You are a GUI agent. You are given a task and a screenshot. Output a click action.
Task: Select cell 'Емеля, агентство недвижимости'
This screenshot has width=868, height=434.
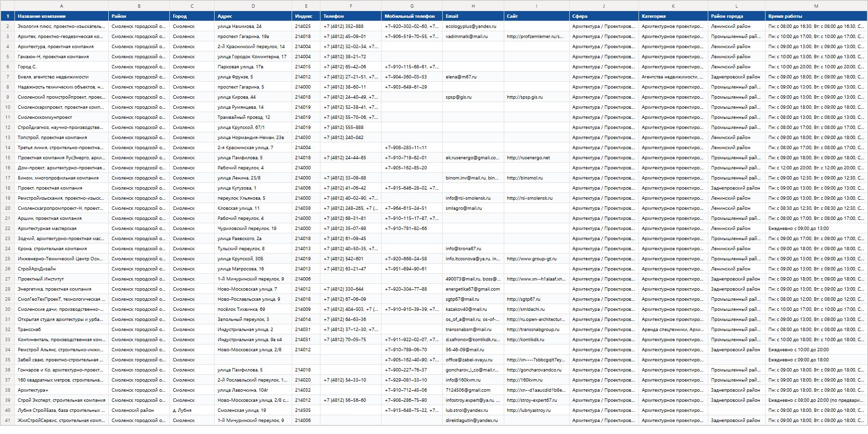(62, 77)
